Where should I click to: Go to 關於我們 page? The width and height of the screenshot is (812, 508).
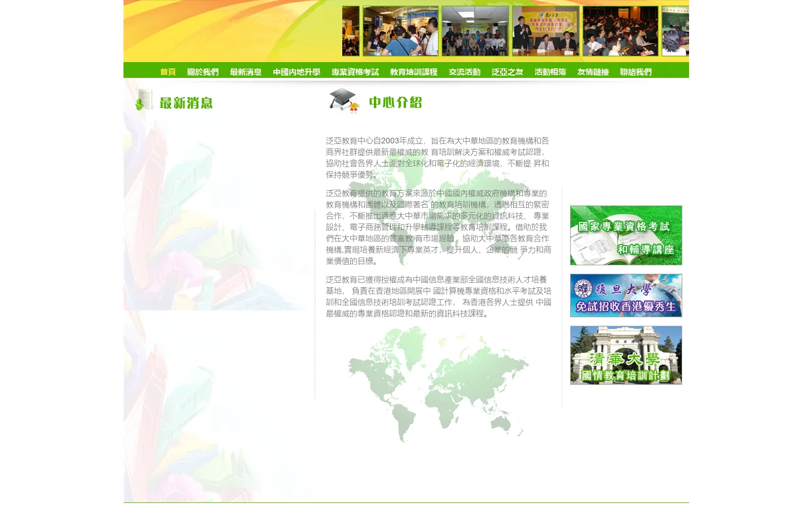pyautogui.click(x=202, y=72)
